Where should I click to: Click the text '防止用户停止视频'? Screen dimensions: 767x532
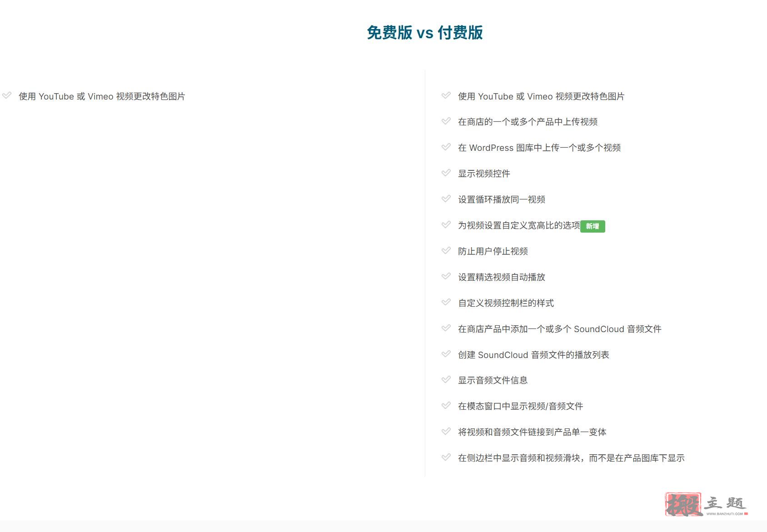tap(493, 251)
